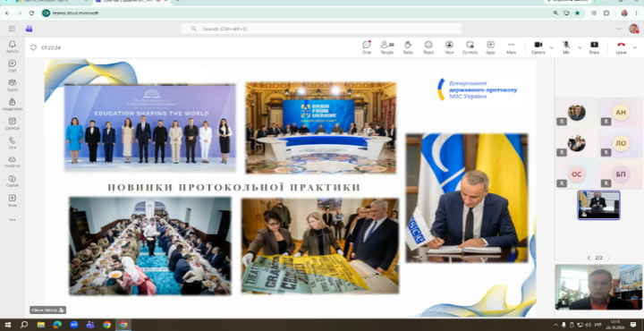Open Teams section in sidebar

13,85
